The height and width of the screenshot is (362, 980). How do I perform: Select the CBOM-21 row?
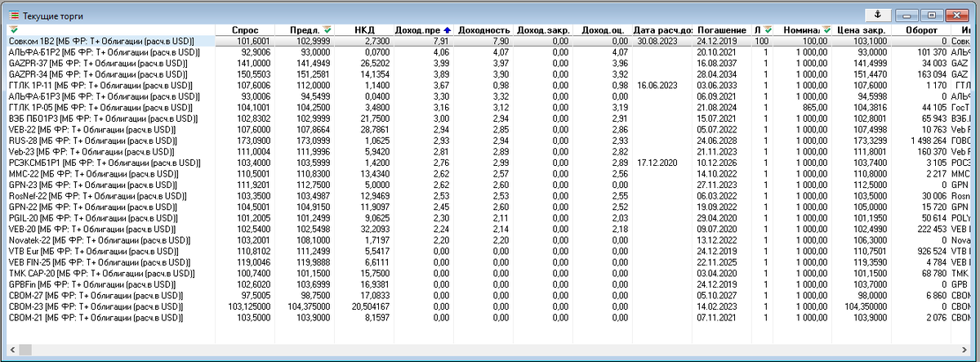(x=490, y=317)
